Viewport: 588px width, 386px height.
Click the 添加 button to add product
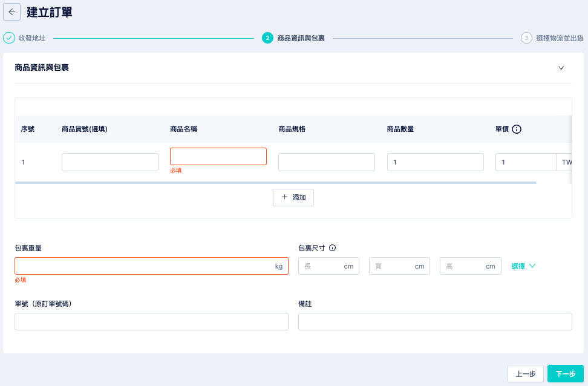tap(293, 197)
